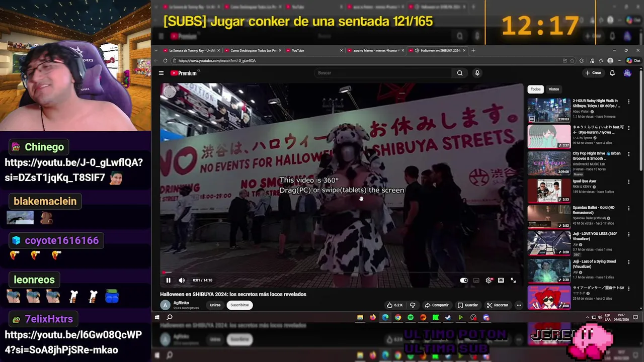
Task: Open the AgRinko channel avatar
Action: 165,305
